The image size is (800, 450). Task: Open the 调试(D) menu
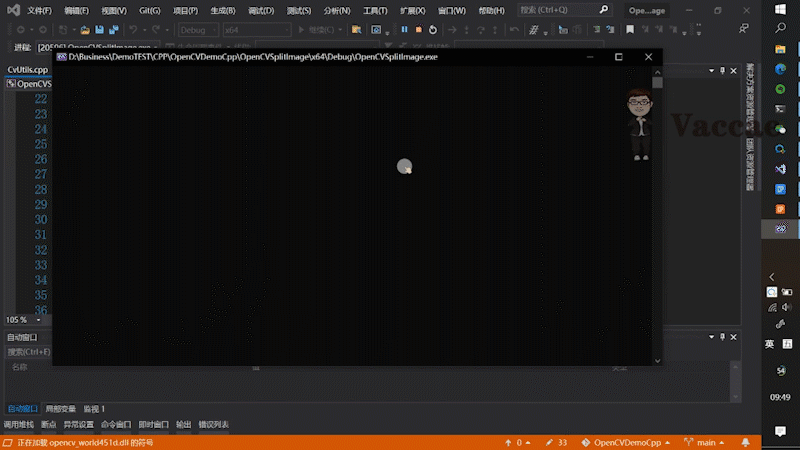pos(261,10)
